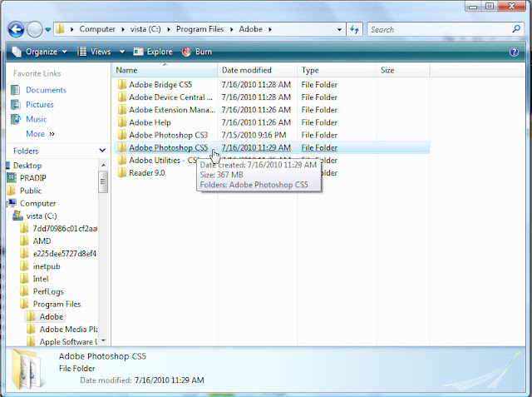Select Program Files in the address breadcrumb
The height and width of the screenshot is (397, 532).
tap(199, 29)
